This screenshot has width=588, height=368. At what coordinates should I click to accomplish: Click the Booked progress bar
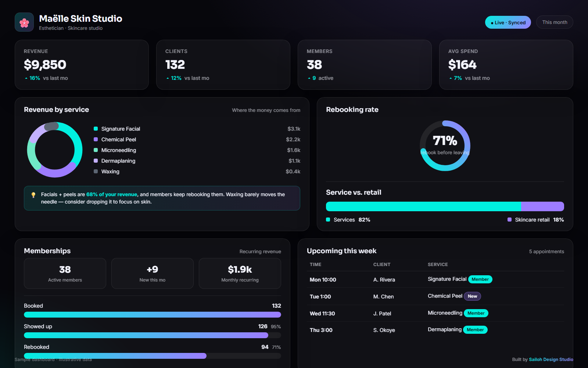click(153, 315)
